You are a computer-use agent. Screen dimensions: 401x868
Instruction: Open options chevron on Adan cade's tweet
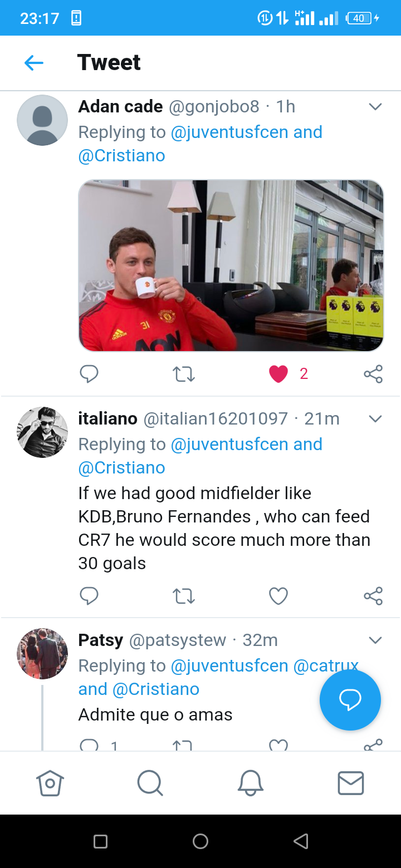[375, 107]
